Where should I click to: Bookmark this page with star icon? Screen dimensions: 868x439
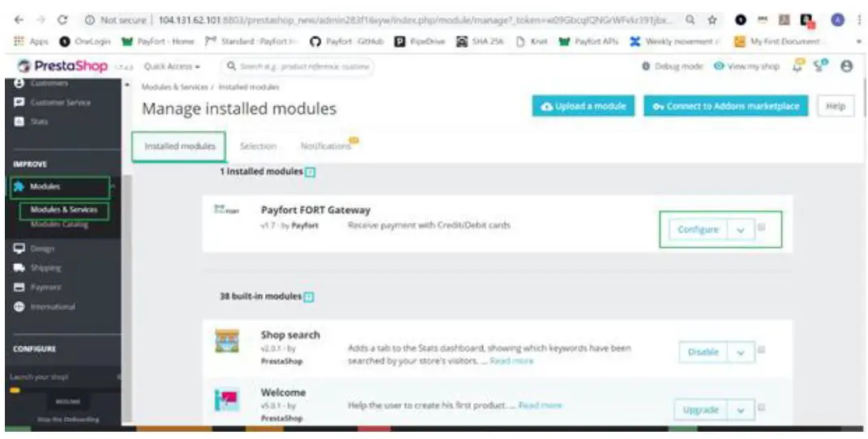coord(712,20)
